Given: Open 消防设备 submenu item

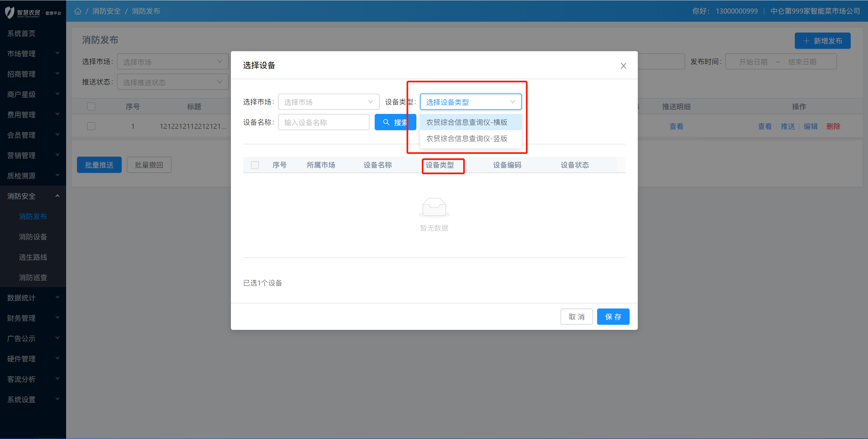Looking at the screenshot, I should 33,237.
